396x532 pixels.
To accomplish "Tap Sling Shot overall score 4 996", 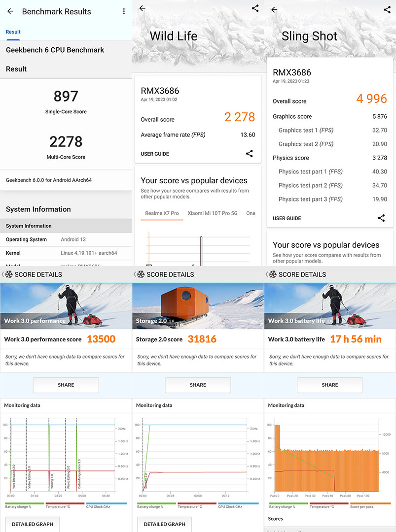I will coord(371,99).
